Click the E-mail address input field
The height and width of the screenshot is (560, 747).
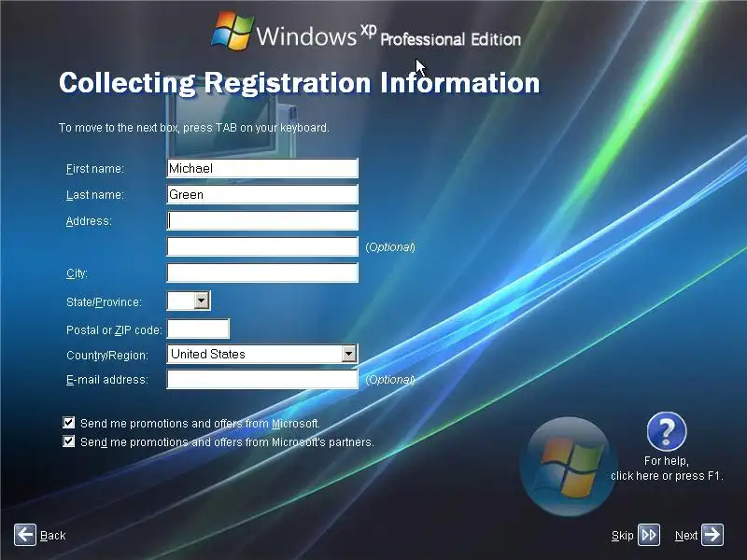click(262, 380)
